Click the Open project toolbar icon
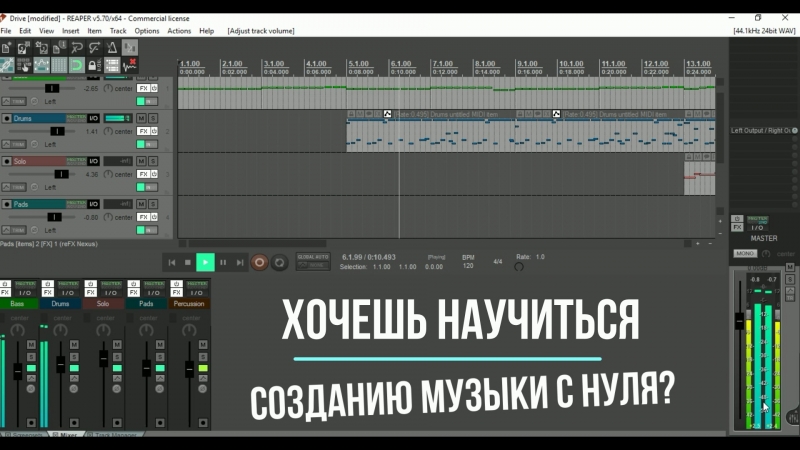 click(23, 48)
